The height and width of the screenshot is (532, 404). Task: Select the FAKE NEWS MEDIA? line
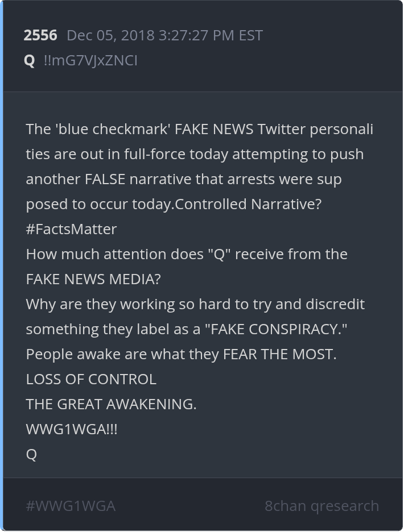tap(93, 279)
